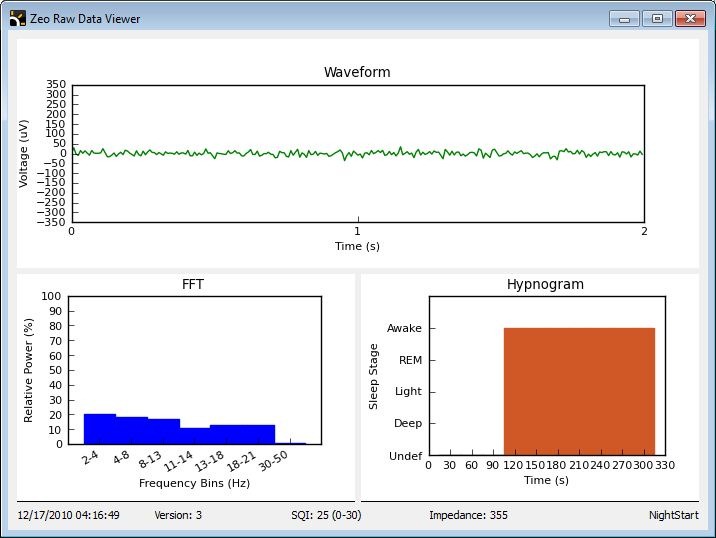Click the orange Awake block in Hypnogram

579,391
